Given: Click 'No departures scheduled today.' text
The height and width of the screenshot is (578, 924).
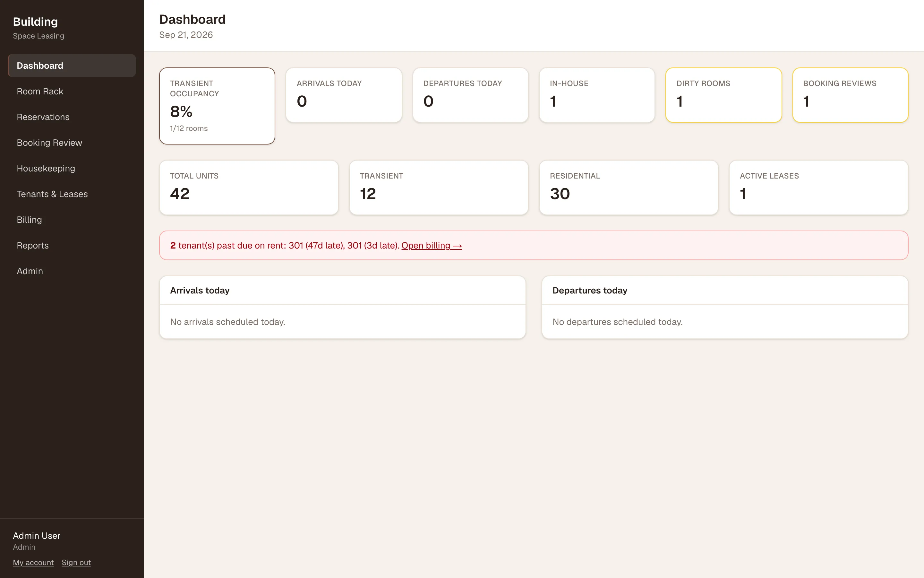Looking at the screenshot, I should pos(617,322).
